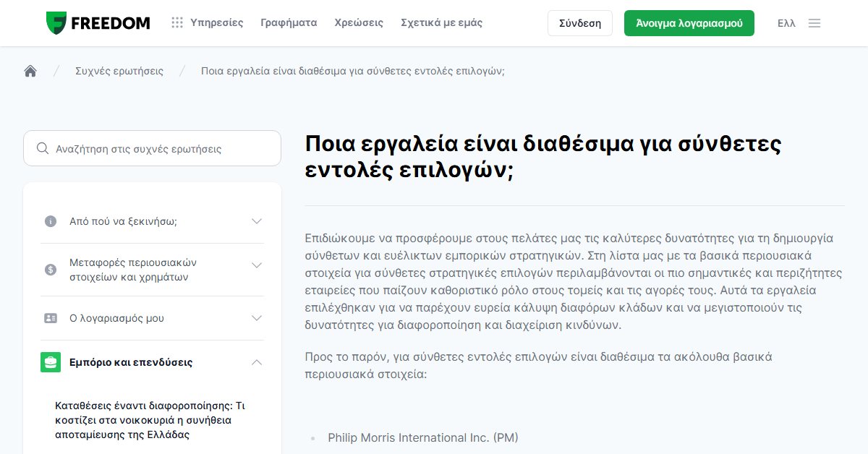Click the Σύνδεση login button
The height and width of the screenshot is (454, 868).
click(x=580, y=23)
